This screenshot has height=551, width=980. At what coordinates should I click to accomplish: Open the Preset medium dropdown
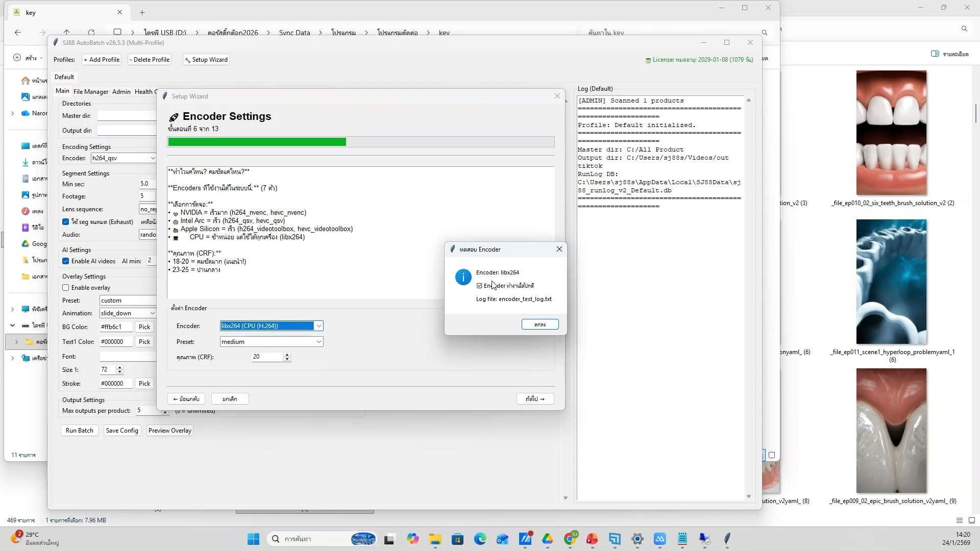[x=318, y=342]
